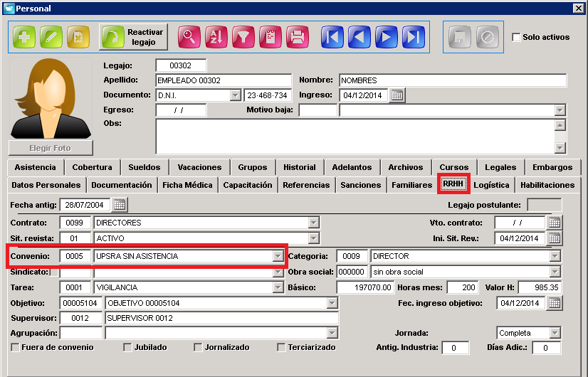This screenshot has height=377, width=588.
Task: Click the Elegir Foto button
Action: [51, 148]
